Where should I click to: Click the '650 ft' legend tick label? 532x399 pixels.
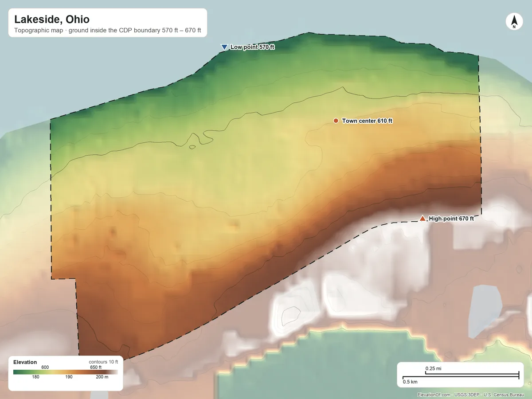96,367
